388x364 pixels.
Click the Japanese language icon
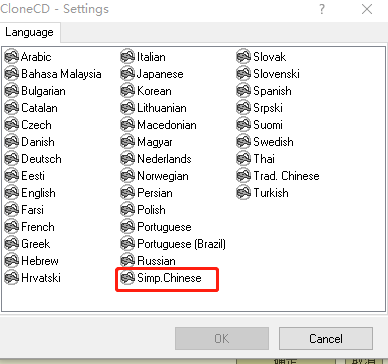tap(128, 74)
